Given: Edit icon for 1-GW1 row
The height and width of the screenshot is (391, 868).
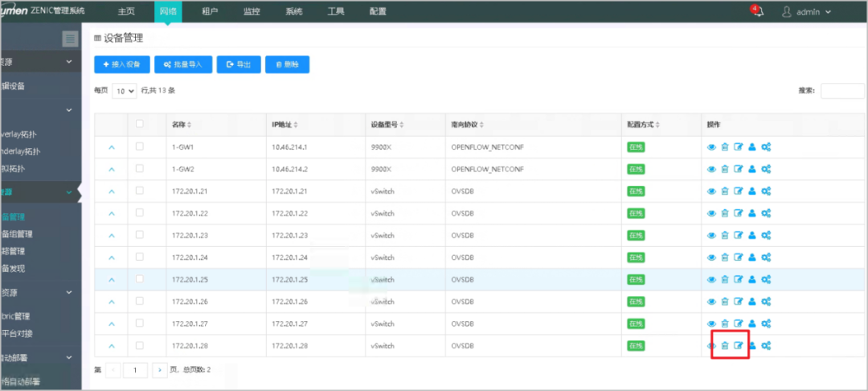Looking at the screenshot, I should (738, 146).
